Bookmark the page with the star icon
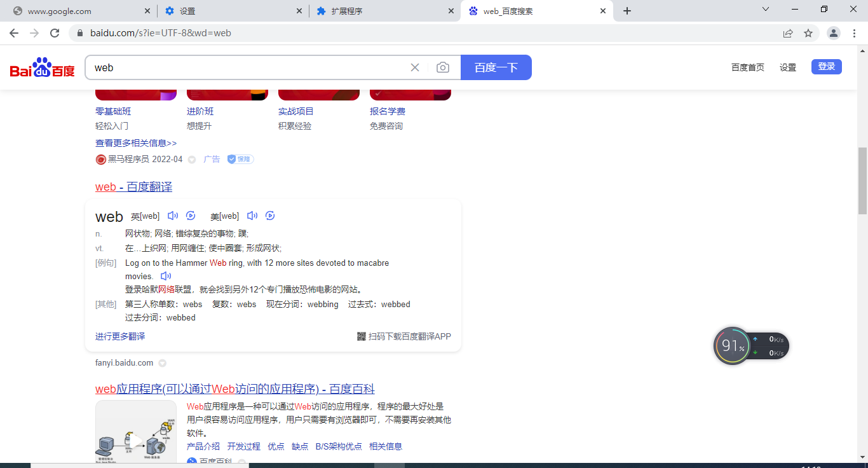Viewport: 868px width, 468px height. coord(808,32)
